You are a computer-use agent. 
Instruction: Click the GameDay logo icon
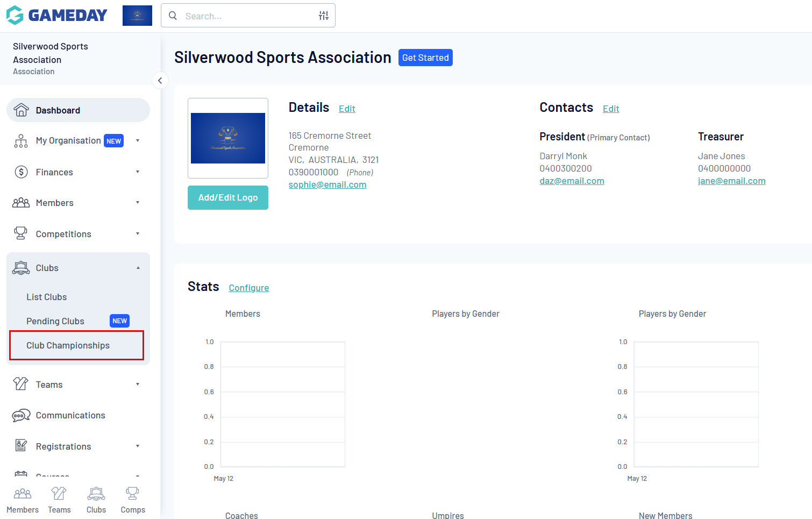pos(15,15)
